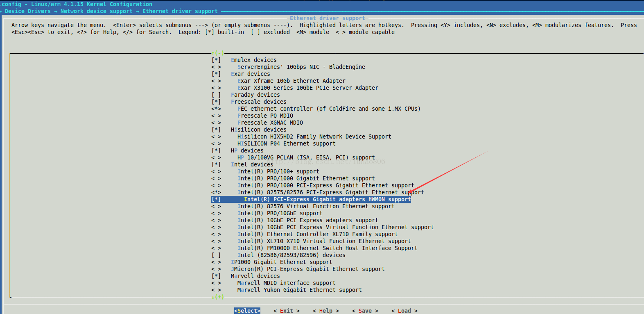This screenshot has height=314, width=644.
Task: Toggle the Intel devices checkbox
Action: [216, 164]
